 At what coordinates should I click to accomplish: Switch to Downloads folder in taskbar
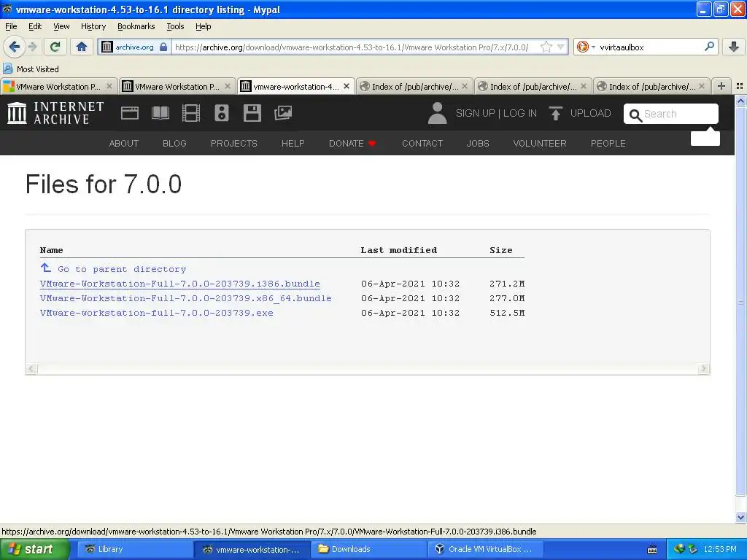[368, 549]
